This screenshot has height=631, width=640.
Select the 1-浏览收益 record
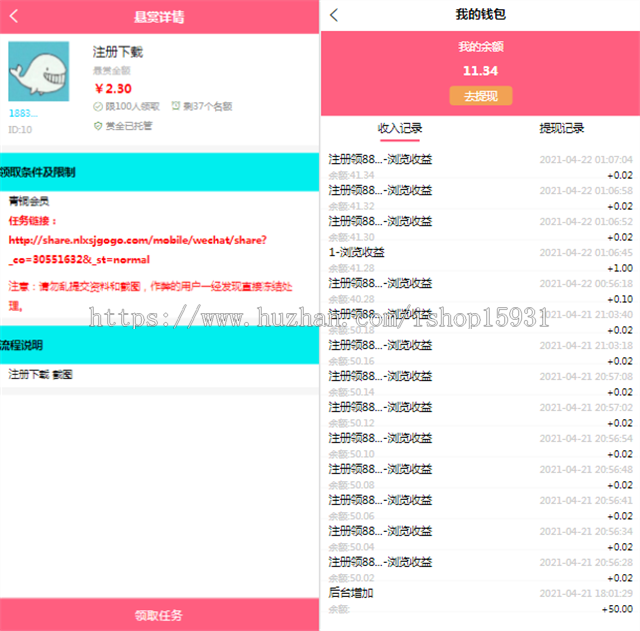480,260
